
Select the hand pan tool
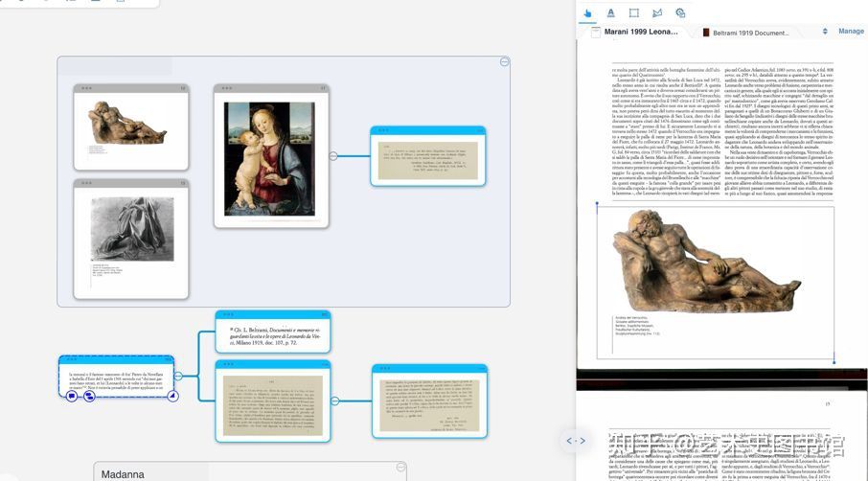click(587, 13)
